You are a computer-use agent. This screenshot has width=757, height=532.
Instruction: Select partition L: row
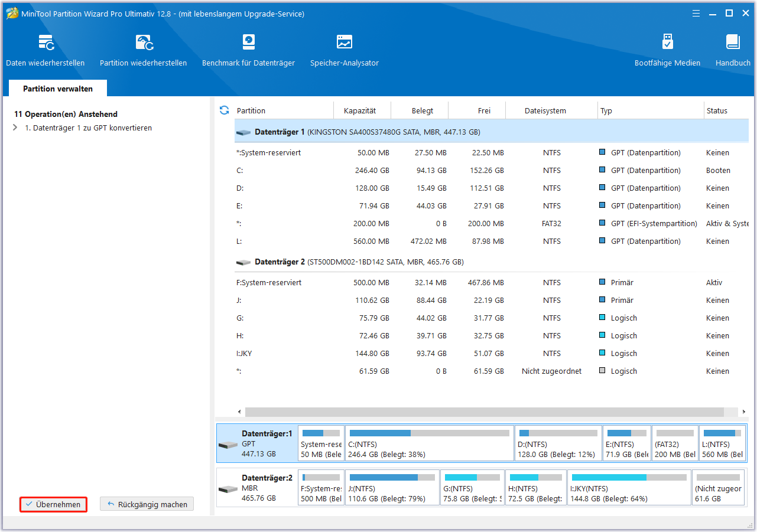[x=492, y=241]
